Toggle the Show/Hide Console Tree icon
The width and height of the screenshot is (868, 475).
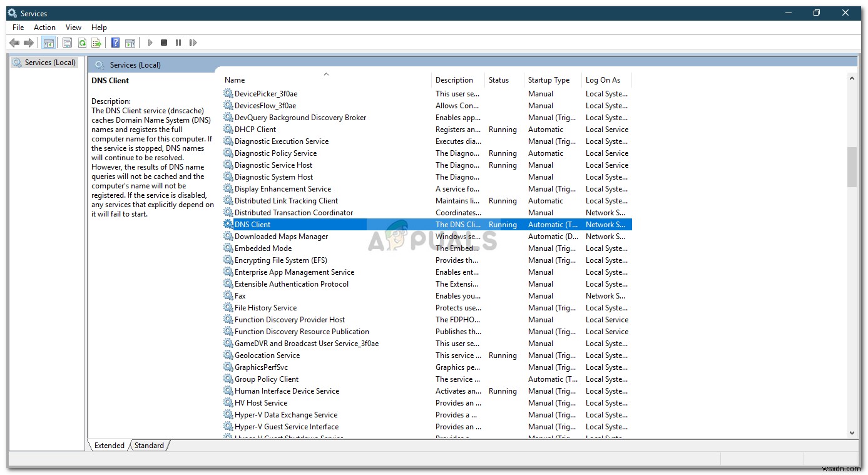pyautogui.click(x=49, y=42)
